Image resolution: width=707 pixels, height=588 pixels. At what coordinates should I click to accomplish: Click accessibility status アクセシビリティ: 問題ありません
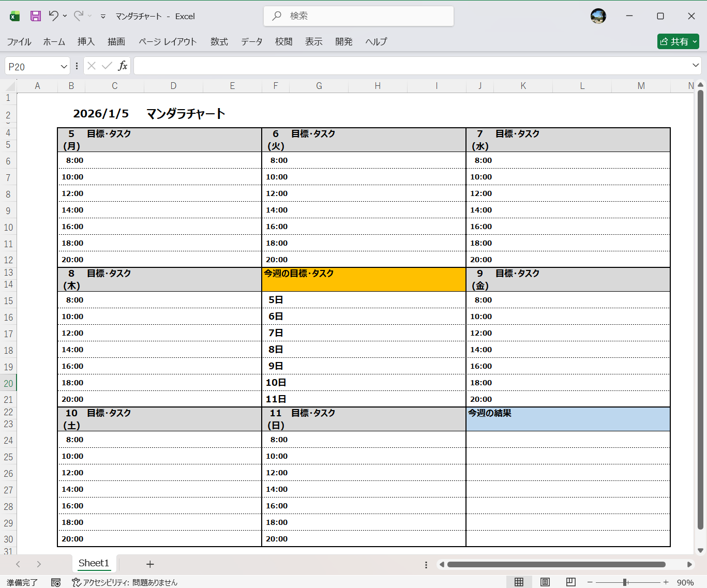point(125,582)
